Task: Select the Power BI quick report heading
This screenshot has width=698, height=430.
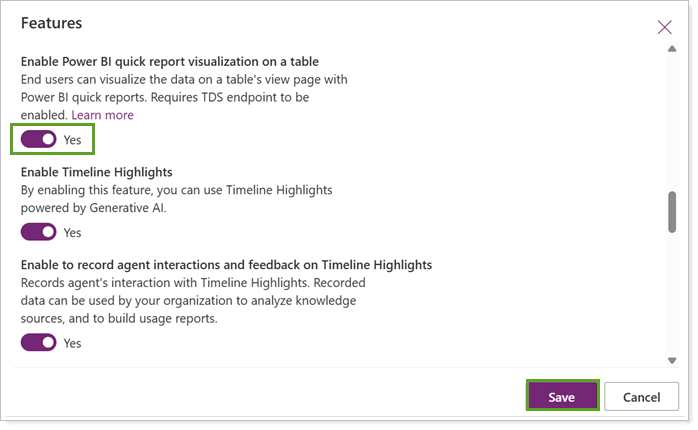Action: (170, 61)
